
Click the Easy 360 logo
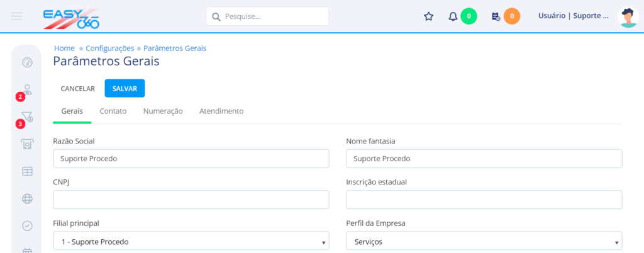(72, 18)
